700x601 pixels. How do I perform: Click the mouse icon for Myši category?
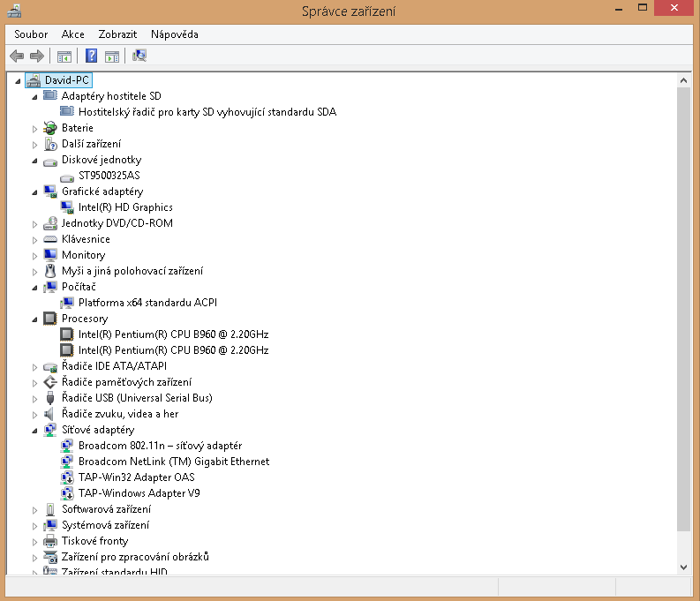(50, 271)
